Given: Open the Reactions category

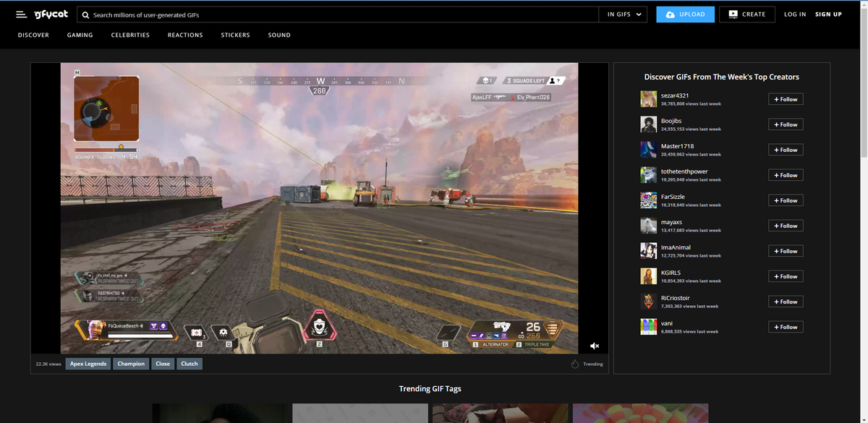Looking at the screenshot, I should (185, 35).
